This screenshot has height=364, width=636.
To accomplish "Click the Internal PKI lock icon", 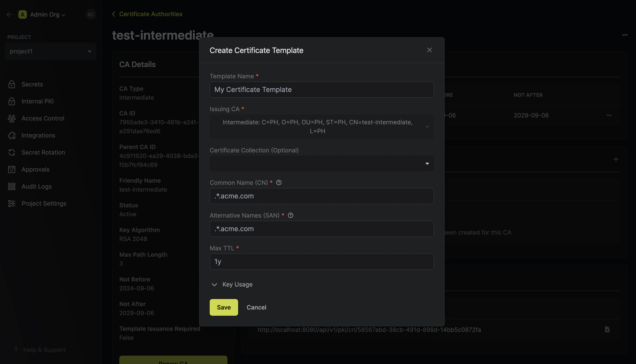I will point(12,101).
